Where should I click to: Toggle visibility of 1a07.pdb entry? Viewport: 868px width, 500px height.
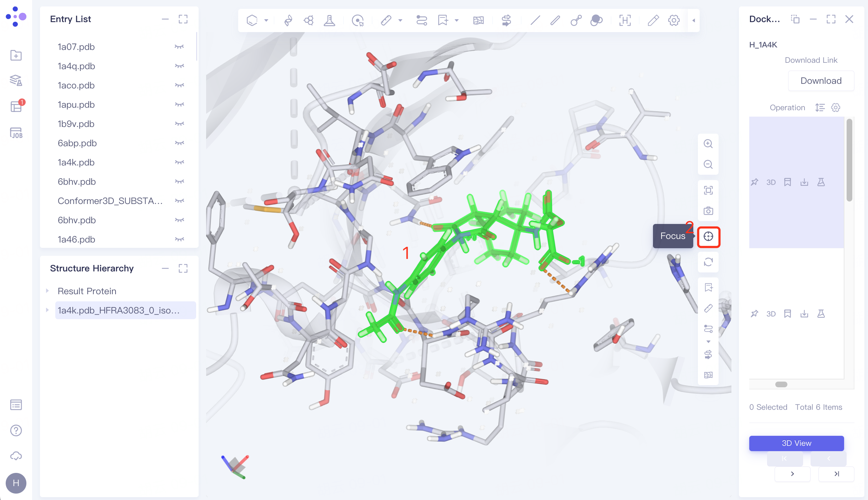179,47
